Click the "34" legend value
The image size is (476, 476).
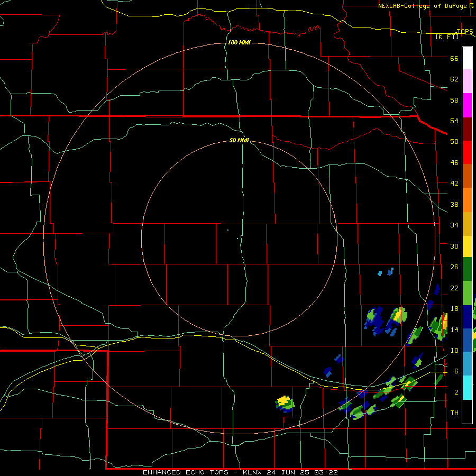pyautogui.click(x=454, y=225)
